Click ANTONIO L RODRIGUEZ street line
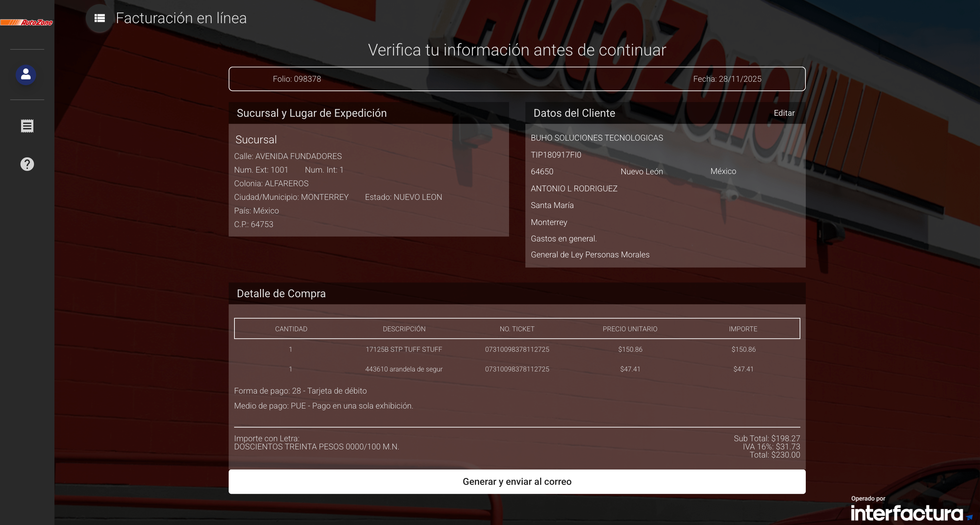This screenshot has height=525, width=980. [x=574, y=189]
